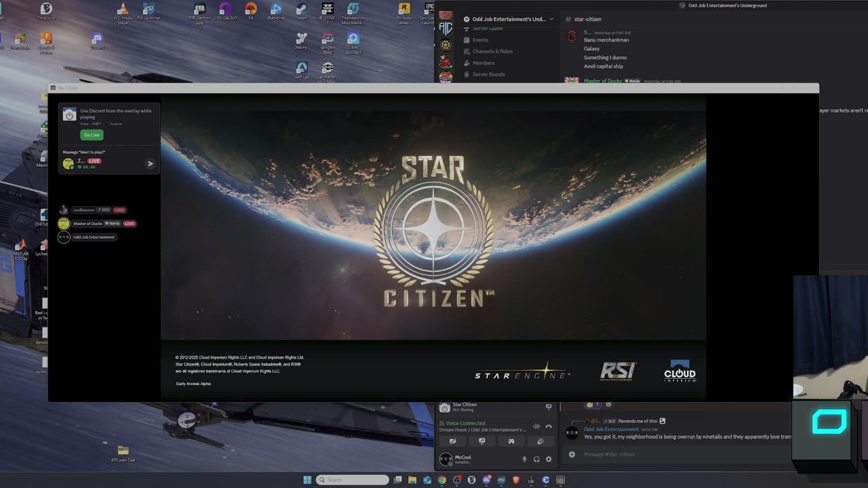Select gear-emblem server icon in Discord
The image size is (868, 488).
coord(446,45)
